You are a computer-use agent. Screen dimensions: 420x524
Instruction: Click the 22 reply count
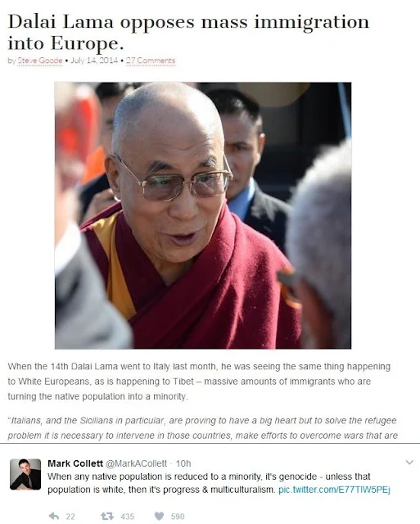(x=70, y=517)
